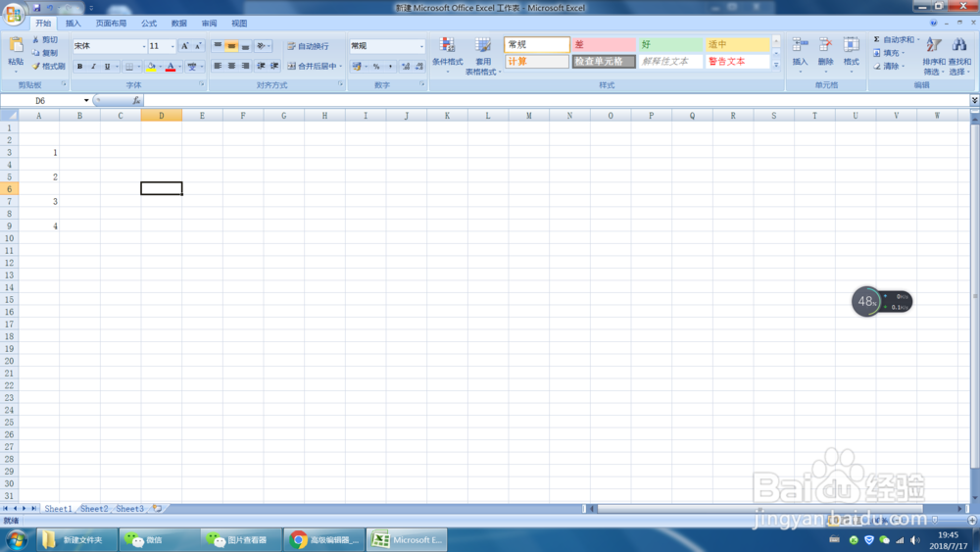This screenshot has width=980, height=552.
Task: Select the column D header
Action: (162, 115)
